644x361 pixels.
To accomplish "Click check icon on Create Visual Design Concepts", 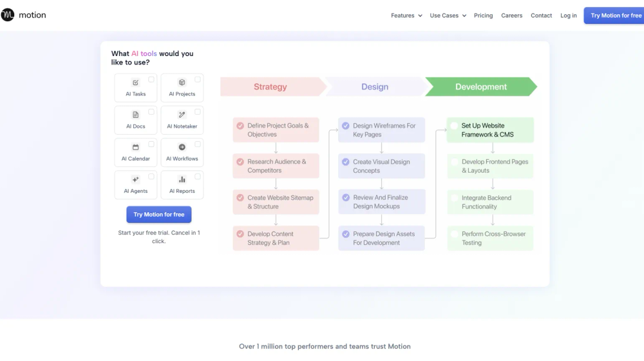I will [x=346, y=162].
